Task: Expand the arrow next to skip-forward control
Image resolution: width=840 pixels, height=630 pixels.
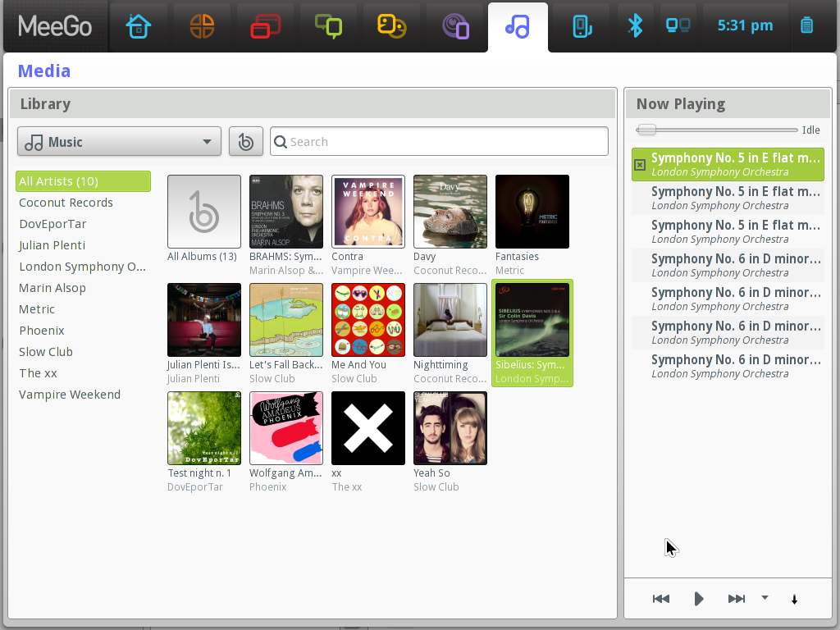Action: click(x=765, y=599)
